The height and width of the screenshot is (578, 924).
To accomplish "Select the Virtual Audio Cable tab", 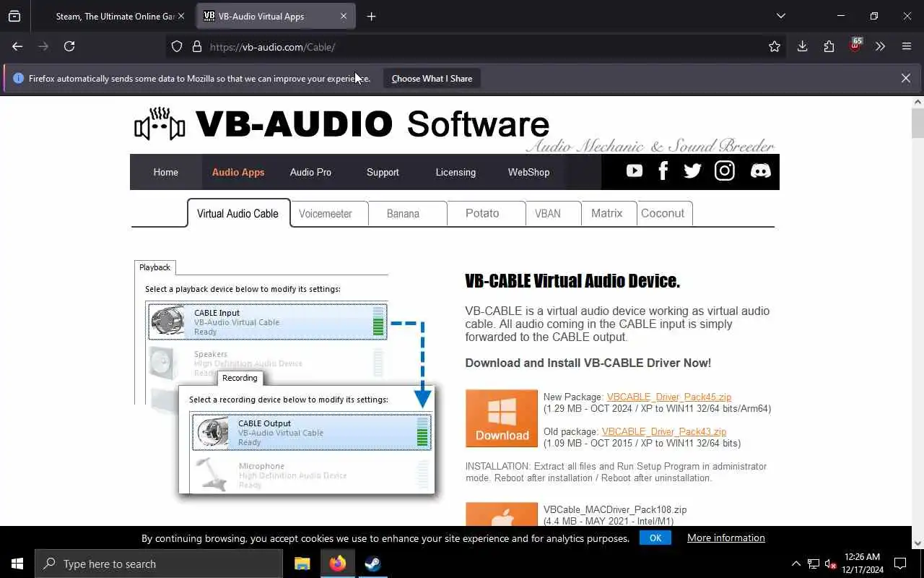I will coord(238,213).
